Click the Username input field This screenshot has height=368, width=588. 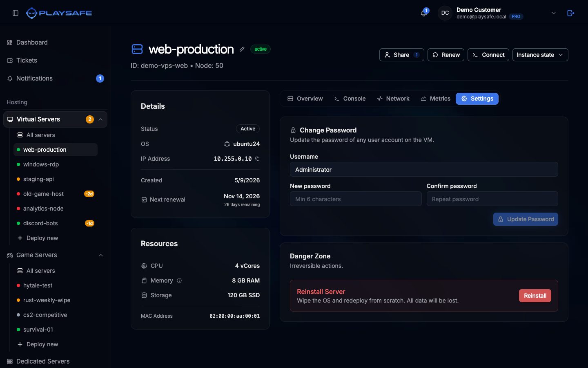424,169
